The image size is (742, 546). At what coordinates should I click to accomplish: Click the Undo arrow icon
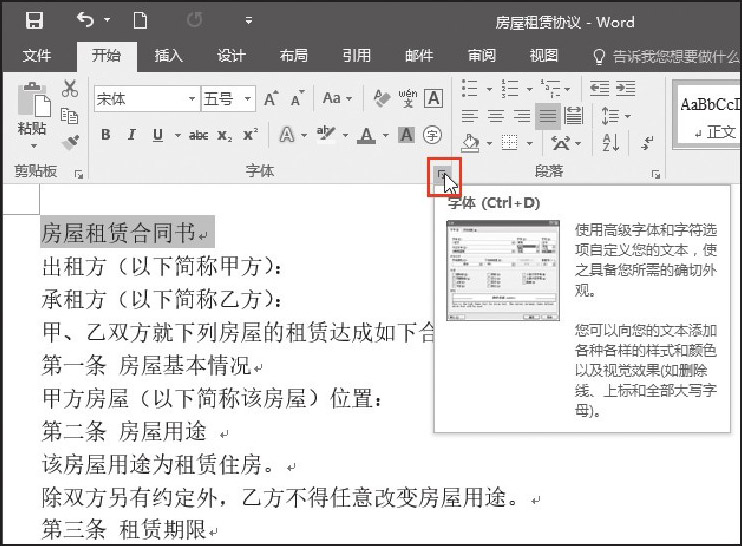point(85,21)
